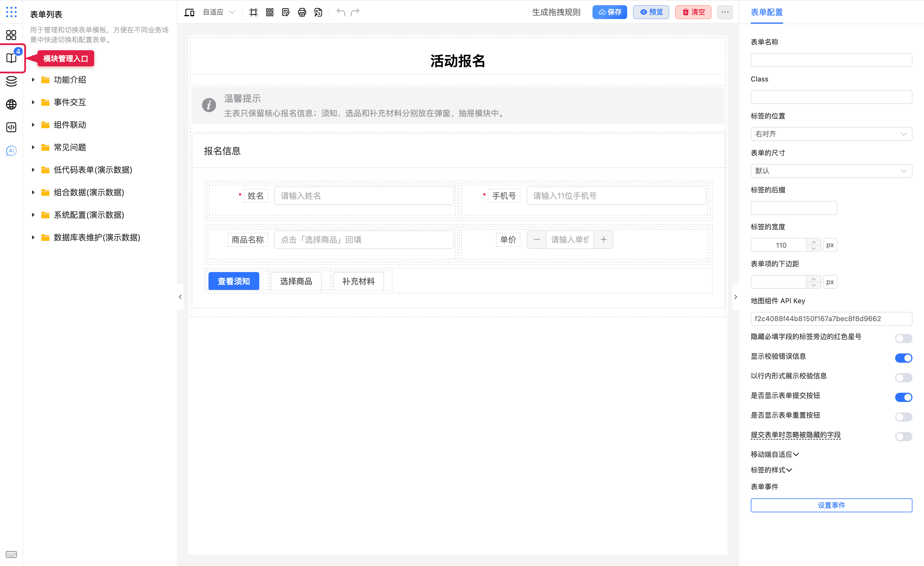
Task: Click the 保存 button
Action: (x=609, y=12)
